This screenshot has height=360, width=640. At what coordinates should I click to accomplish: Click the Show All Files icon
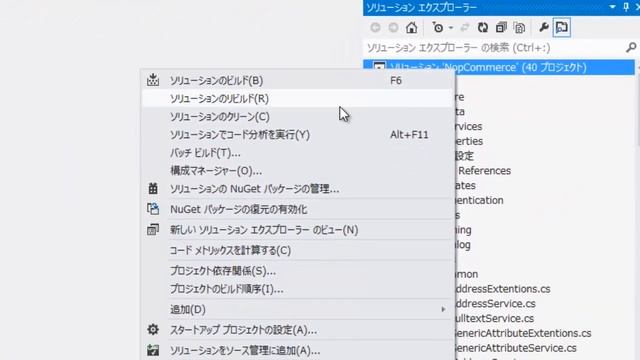520,28
